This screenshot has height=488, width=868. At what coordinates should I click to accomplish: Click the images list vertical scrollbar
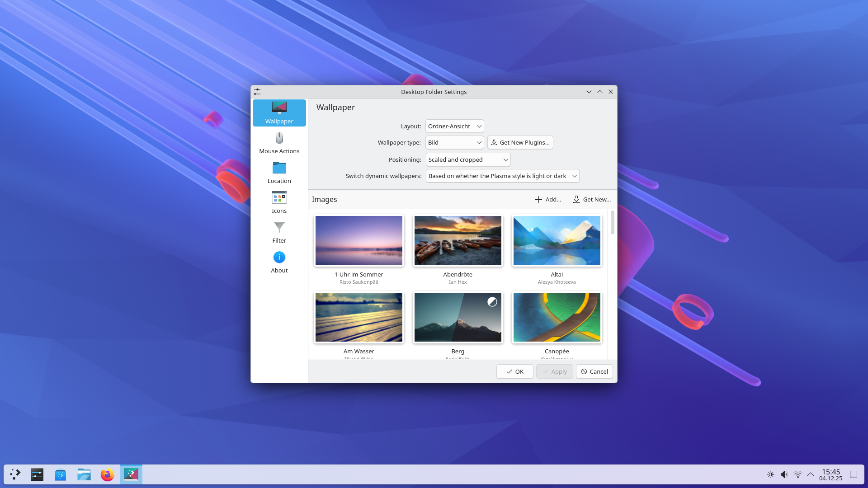pyautogui.click(x=612, y=222)
